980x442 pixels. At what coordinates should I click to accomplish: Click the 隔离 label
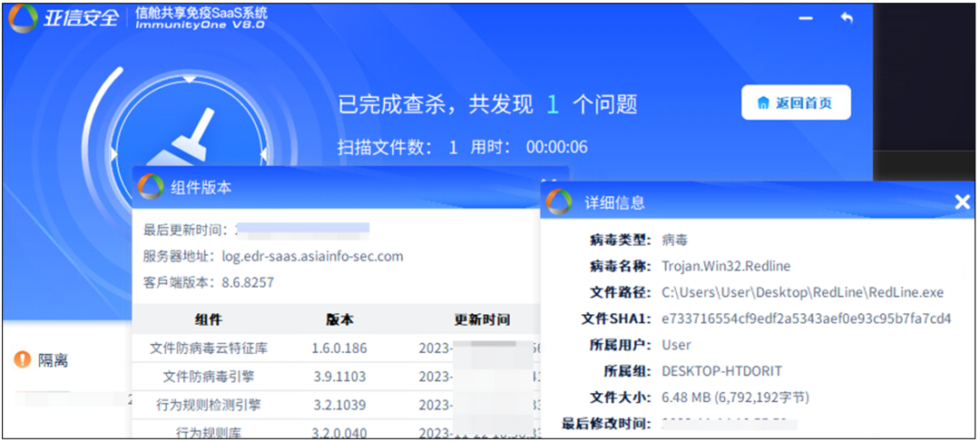pos(54,360)
